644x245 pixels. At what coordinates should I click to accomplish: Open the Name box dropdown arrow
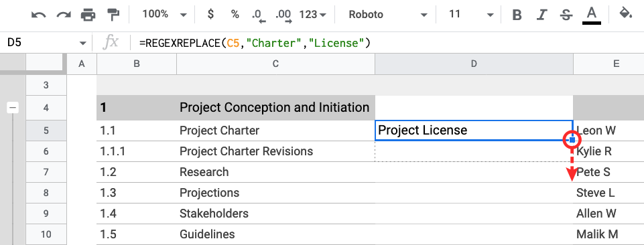(83, 43)
